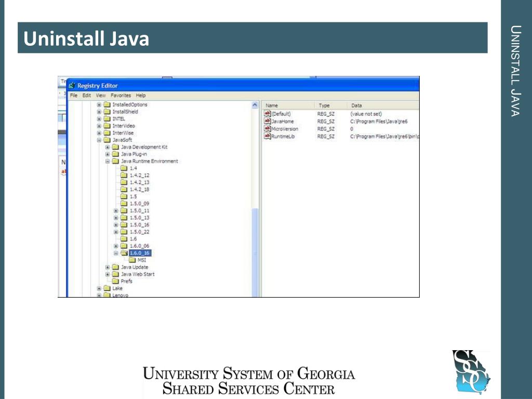Click the MicroVersion string value icon
Viewport: 532px width, 399px height.
pos(268,129)
